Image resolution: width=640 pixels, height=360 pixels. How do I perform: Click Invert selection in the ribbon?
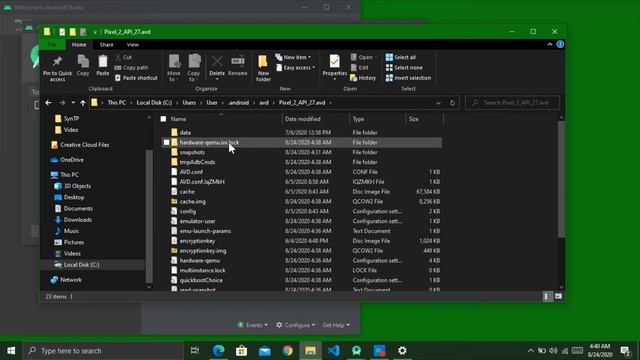pos(408,78)
